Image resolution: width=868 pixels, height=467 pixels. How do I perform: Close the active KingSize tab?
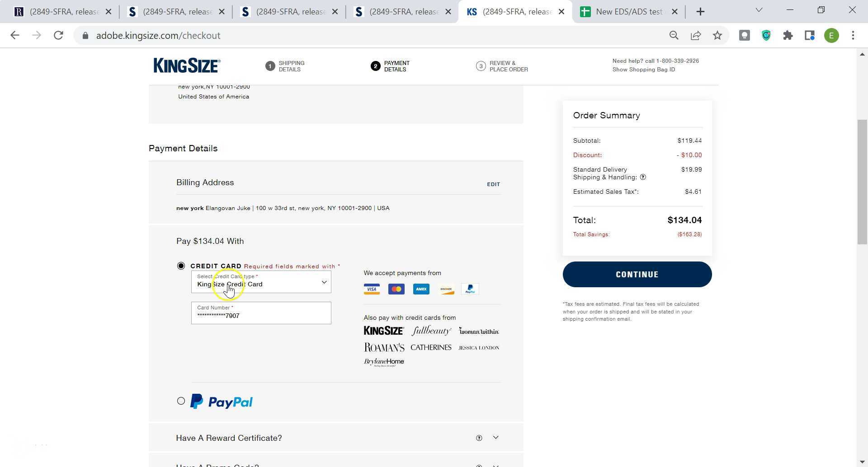click(x=561, y=12)
